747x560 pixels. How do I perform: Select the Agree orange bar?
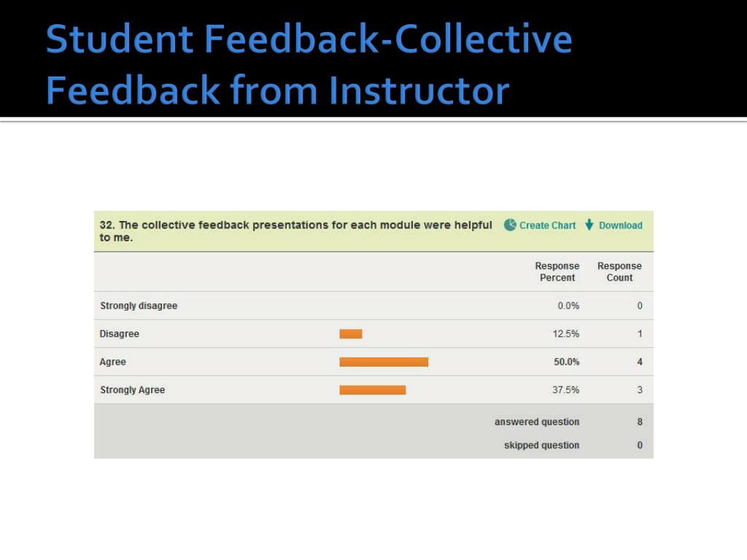(384, 362)
